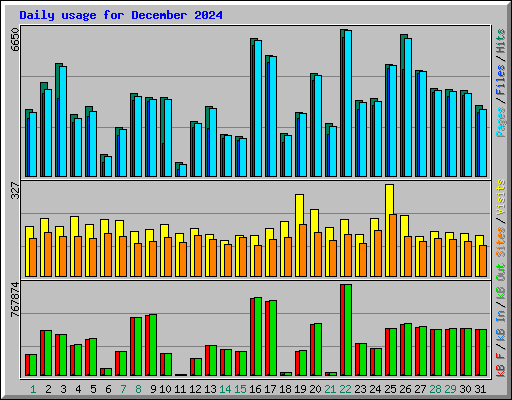The height and width of the screenshot is (400, 512).
Task: Click day label 5 on the x-axis
Action: coord(93,389)
